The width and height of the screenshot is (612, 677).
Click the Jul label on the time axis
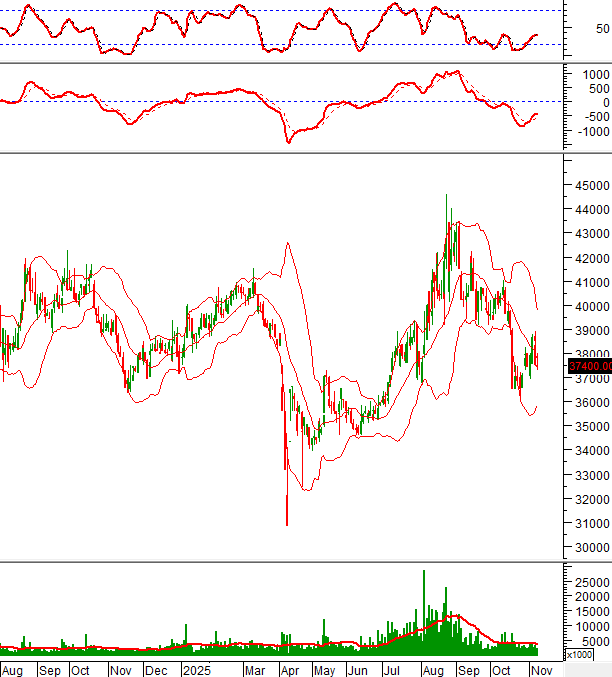click(x=394, y=668)
